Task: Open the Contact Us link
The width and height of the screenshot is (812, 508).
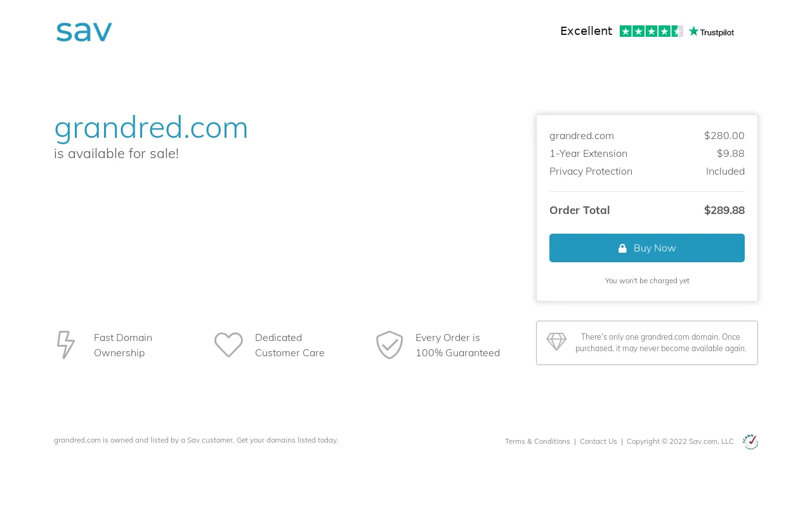Action: pos(598,441)
